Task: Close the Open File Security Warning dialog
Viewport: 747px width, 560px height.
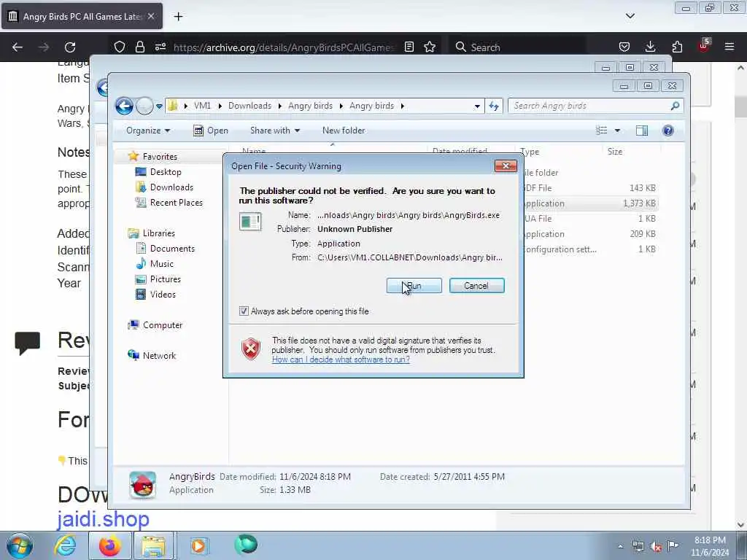Action: [x=506, y=166]
